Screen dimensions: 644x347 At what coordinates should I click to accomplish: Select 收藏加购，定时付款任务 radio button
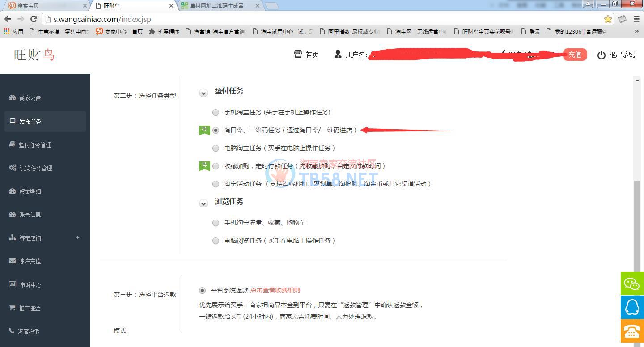[216, 166]
